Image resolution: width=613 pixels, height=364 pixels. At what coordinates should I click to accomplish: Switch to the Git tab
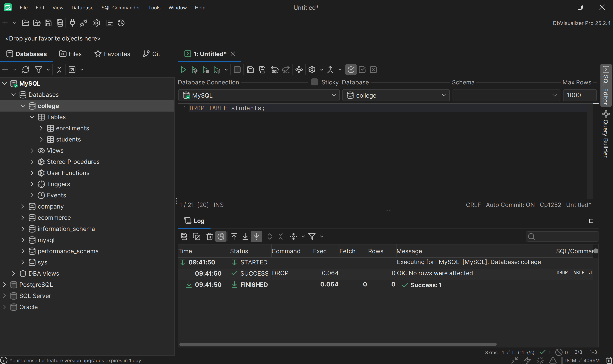click(151, 54)
